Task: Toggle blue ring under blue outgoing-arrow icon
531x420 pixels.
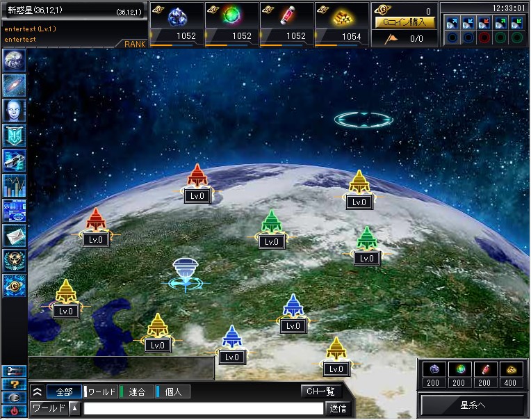Action: 452,38
